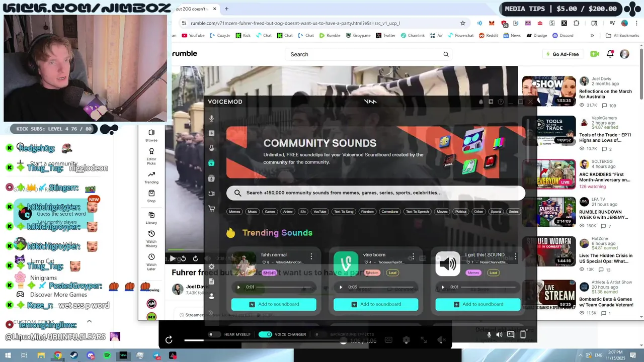Select the Games category chip
This screenshot has width=644, height=362.
[x=270, y=212]
